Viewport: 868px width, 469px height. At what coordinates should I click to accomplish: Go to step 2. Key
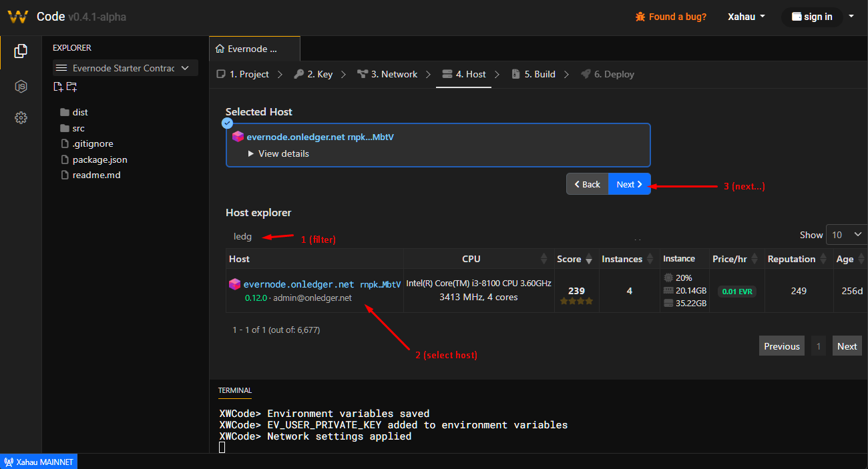313,74
